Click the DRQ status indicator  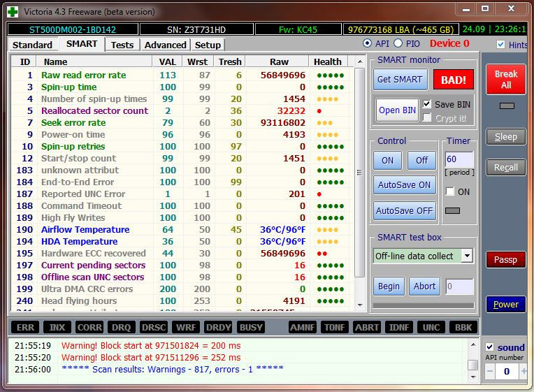pyautogui.click(x=121, y=327)
